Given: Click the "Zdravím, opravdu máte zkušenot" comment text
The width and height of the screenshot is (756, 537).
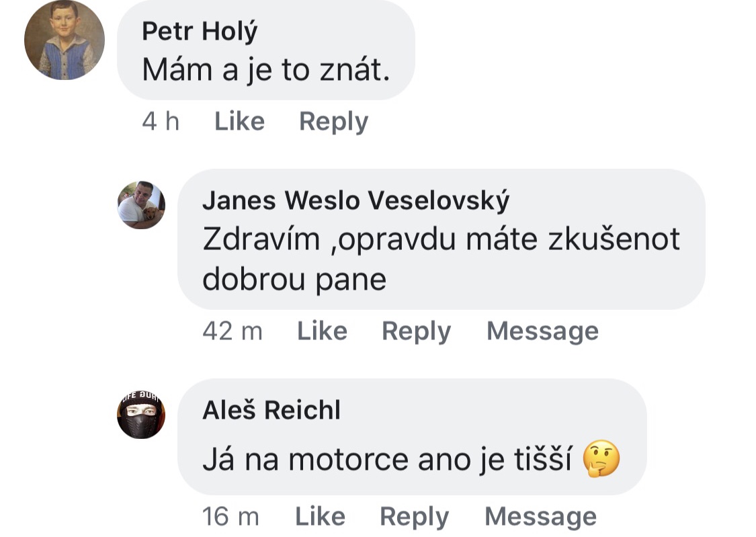Looking at the screenshot, I should [x=441, y=239].
